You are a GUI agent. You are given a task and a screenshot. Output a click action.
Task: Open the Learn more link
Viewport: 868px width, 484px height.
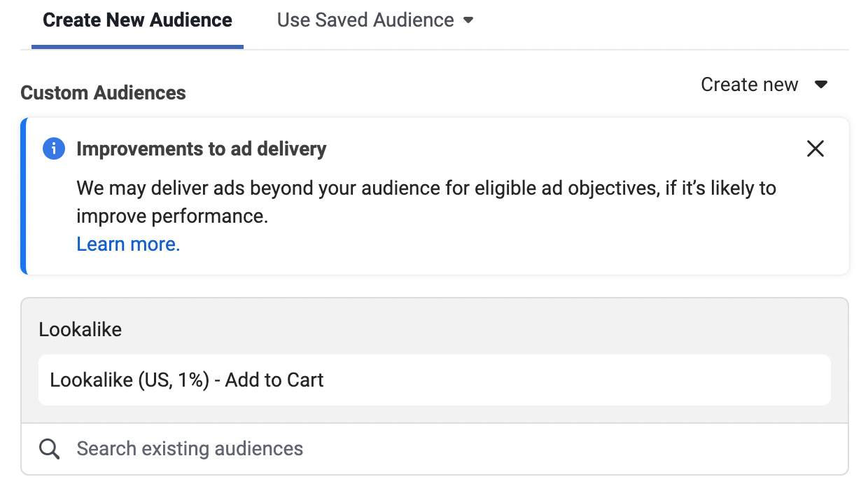128,244
